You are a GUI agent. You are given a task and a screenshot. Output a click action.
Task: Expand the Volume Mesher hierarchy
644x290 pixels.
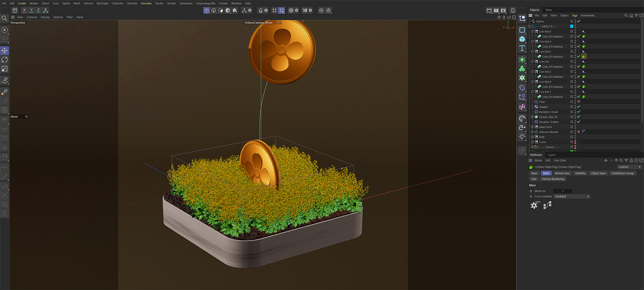tap(532, 132)
